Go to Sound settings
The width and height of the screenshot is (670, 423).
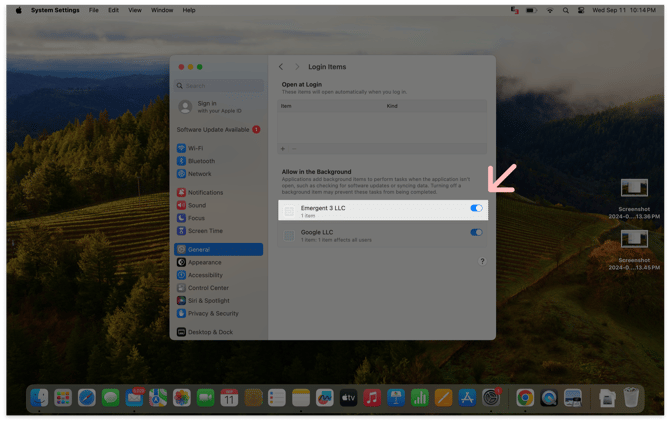click(197, 205)
